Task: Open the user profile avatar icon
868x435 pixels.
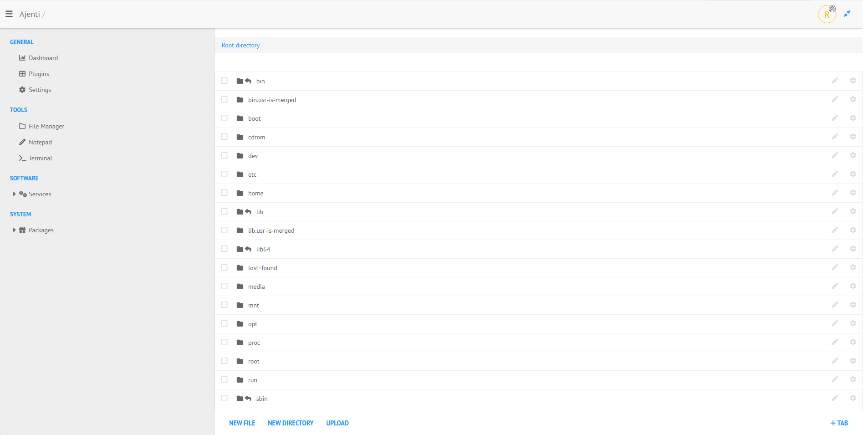Action: [827, 14]
